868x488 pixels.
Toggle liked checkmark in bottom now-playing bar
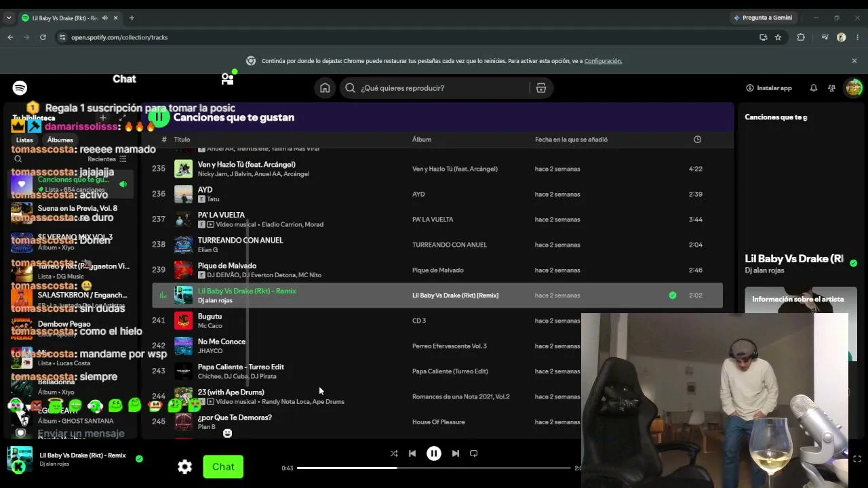[139, 459]
